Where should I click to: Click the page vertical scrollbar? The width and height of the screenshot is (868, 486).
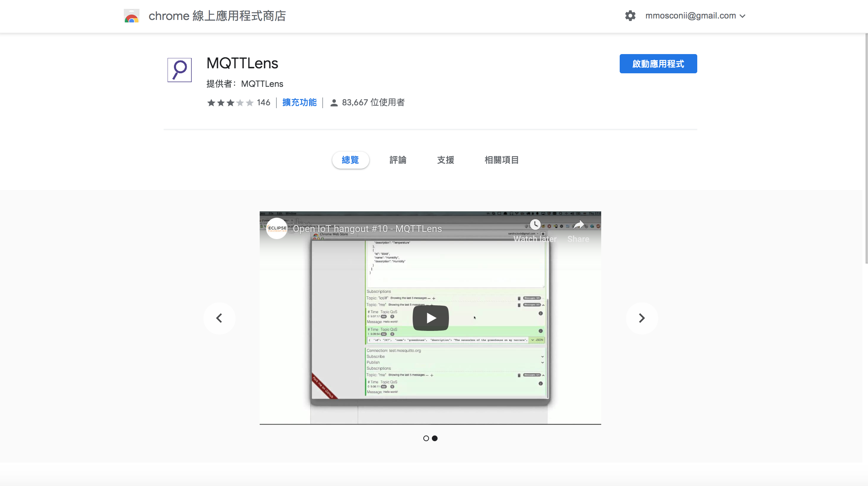tap(866, 149)
